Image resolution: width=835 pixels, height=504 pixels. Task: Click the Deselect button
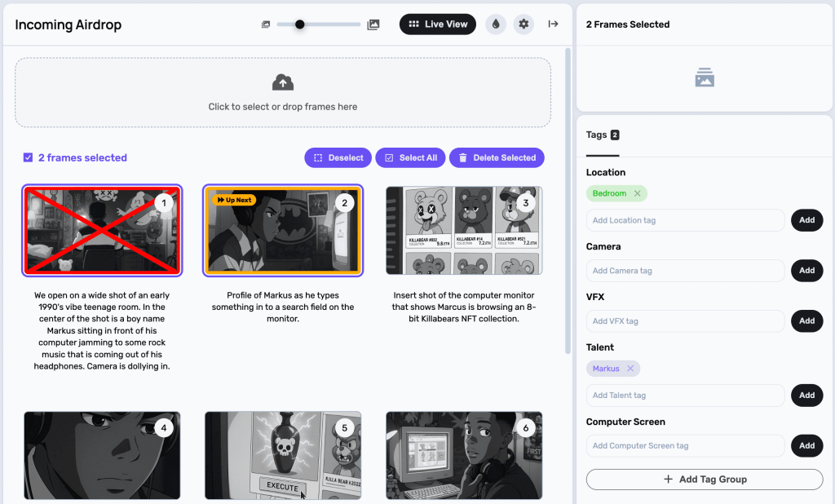(x=338, y=157)
